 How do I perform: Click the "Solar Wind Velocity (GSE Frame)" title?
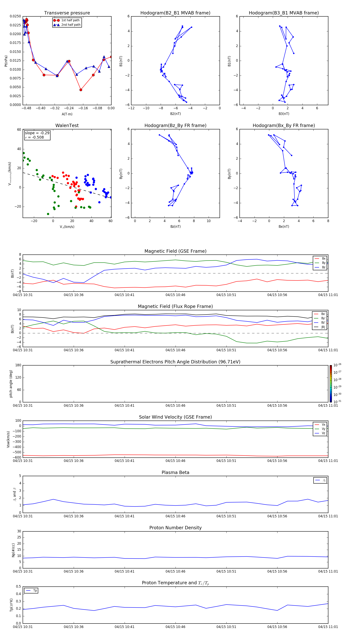pos(175,417)
